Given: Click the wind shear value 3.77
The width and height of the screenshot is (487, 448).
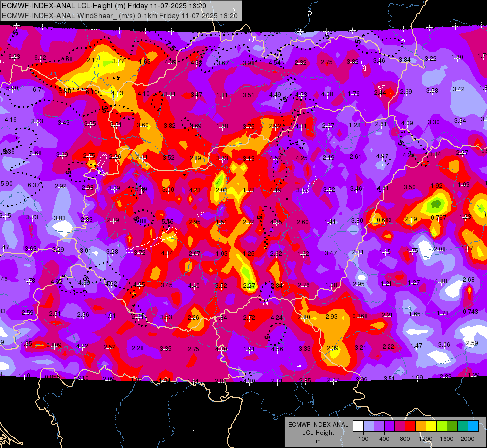Looking at the screenshot, I should (119, 61).
